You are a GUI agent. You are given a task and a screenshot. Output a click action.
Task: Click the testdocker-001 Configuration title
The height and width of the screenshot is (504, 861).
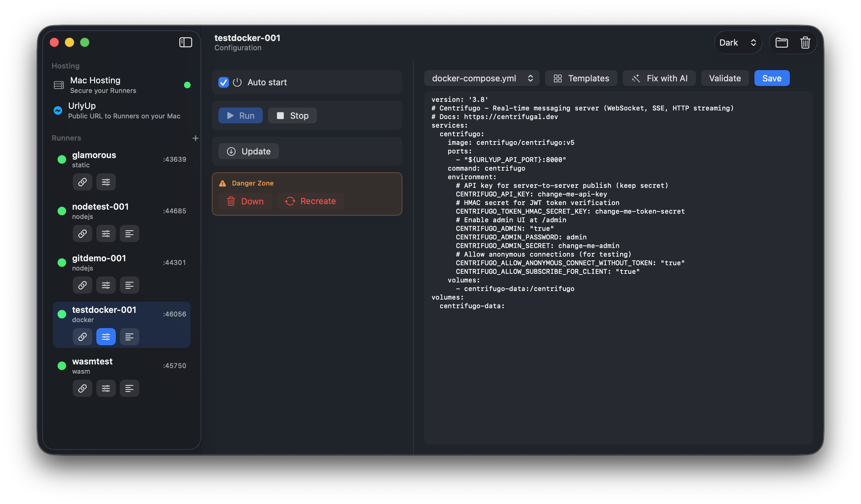pyautogui.click(x=247, y=42)
